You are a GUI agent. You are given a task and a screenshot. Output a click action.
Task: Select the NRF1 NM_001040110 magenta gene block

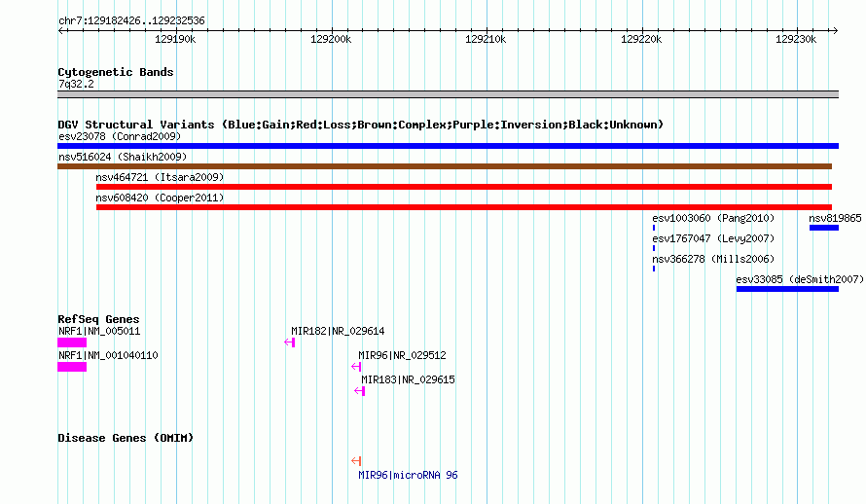(x=72, y=367)
